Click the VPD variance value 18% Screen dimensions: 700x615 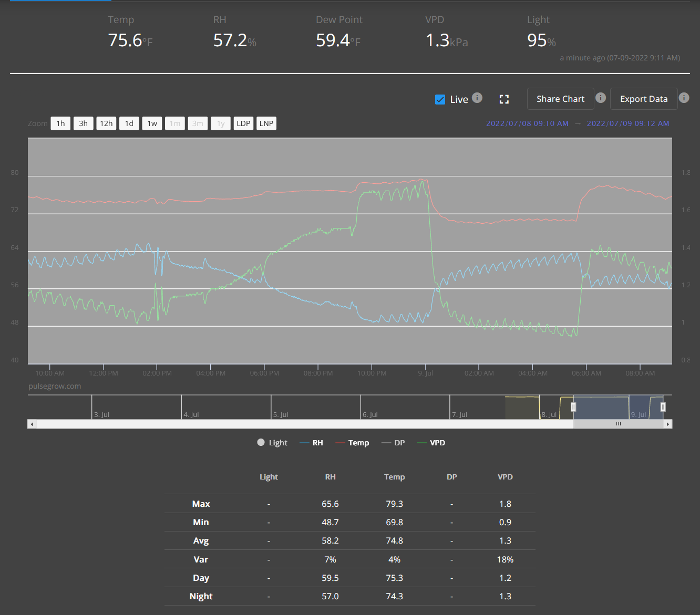tap(505, 559)
